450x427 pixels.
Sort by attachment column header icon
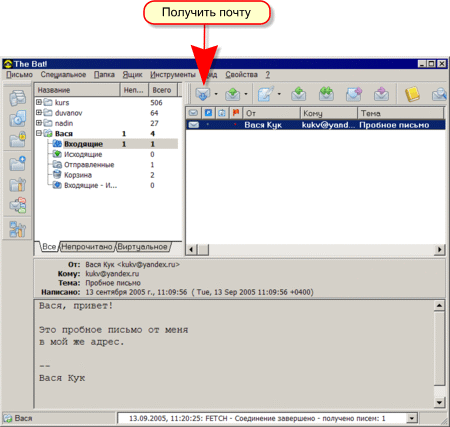[222, 113]
